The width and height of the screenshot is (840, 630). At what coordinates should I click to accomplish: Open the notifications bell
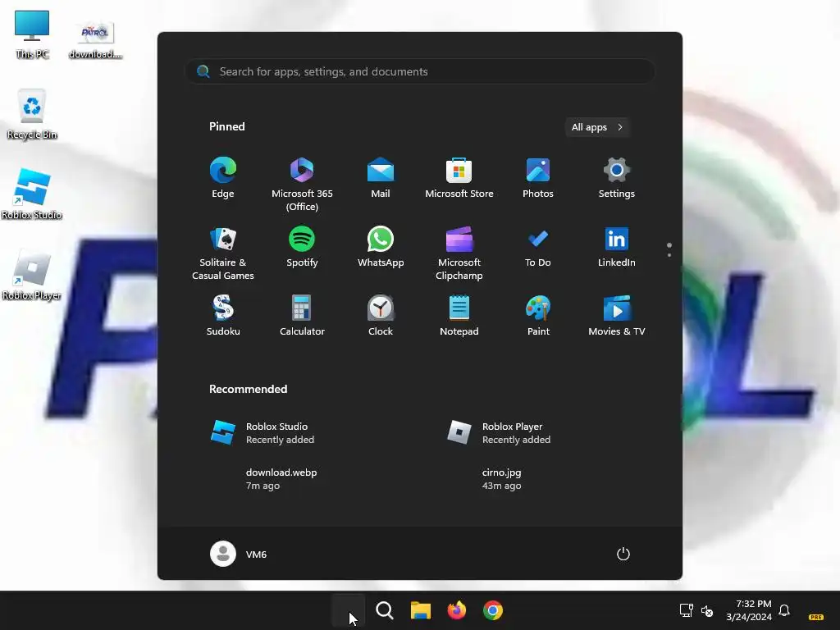[x=784, y=610]
